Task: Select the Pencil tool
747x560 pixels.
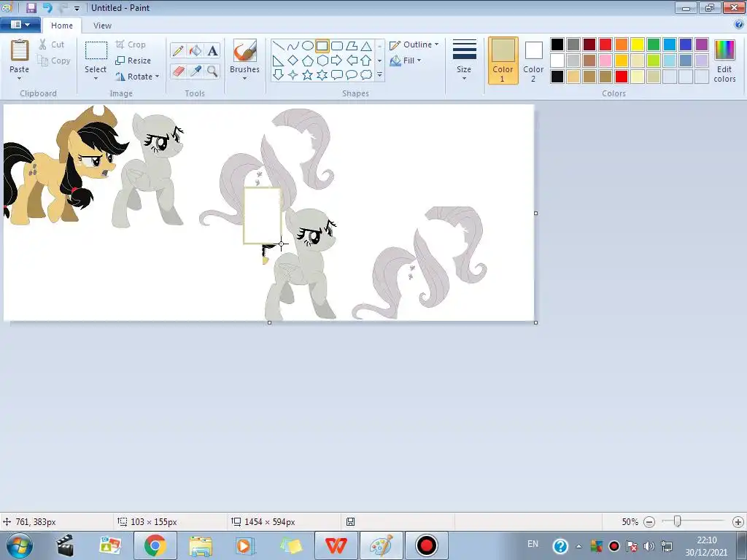Action: point(178,50)
